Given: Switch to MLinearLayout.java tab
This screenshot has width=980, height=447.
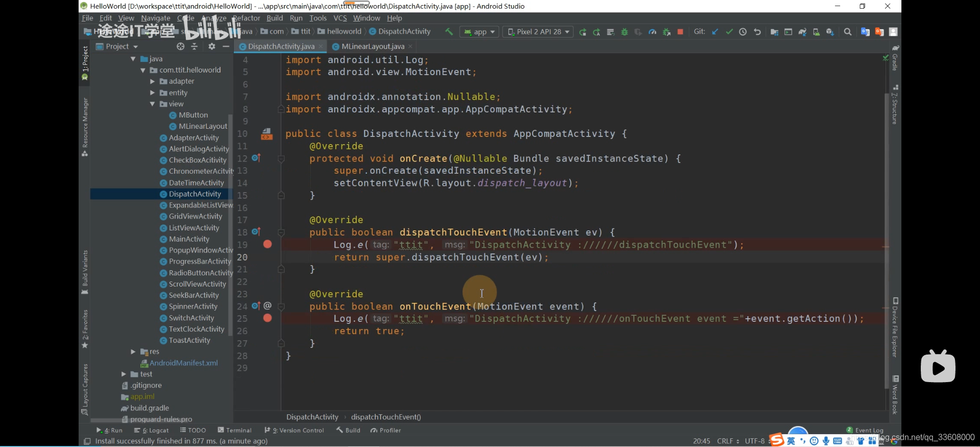Looking at the screenshot, I should click(x=373, y=46).
